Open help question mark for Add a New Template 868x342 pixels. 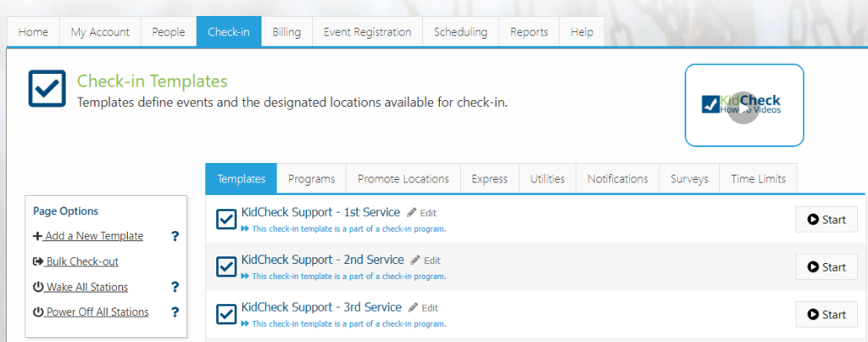click(175, 237)
